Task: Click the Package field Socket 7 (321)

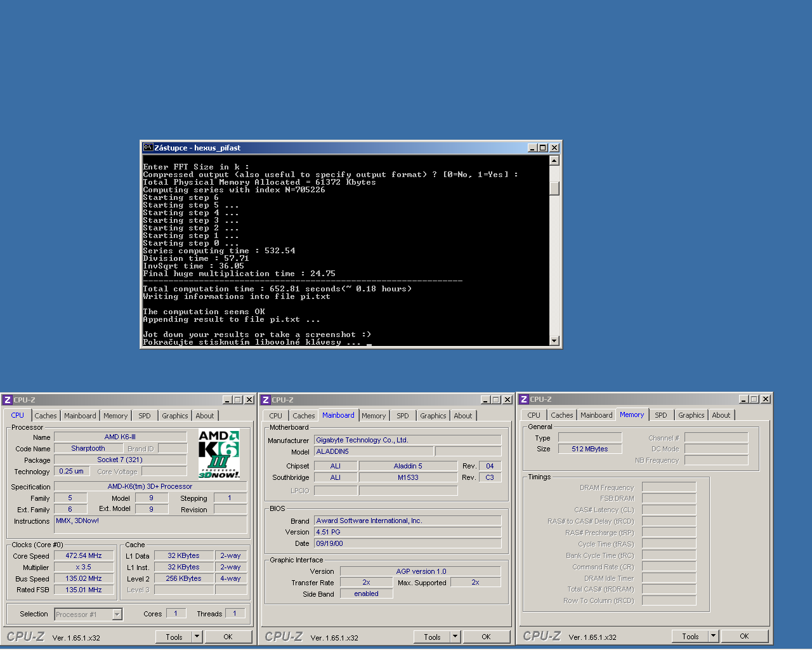Action: click(x=120, y=460)
